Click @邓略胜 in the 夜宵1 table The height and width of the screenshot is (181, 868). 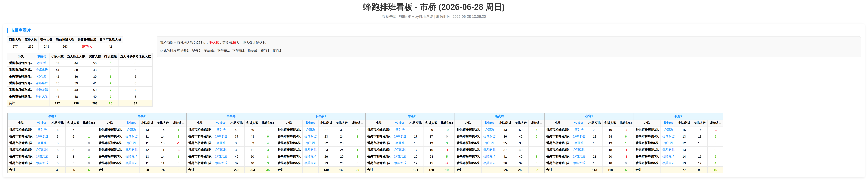(x=579, y=150)
